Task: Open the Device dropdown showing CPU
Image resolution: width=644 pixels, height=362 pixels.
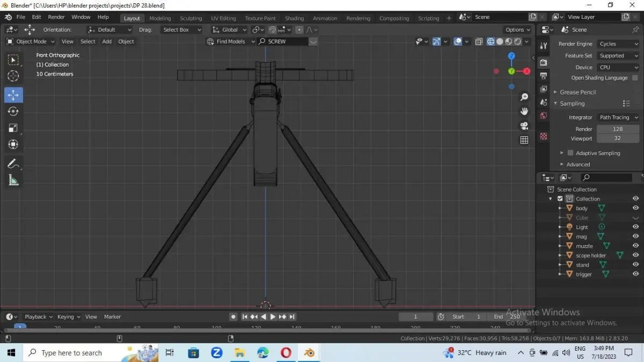Action: 618,68
